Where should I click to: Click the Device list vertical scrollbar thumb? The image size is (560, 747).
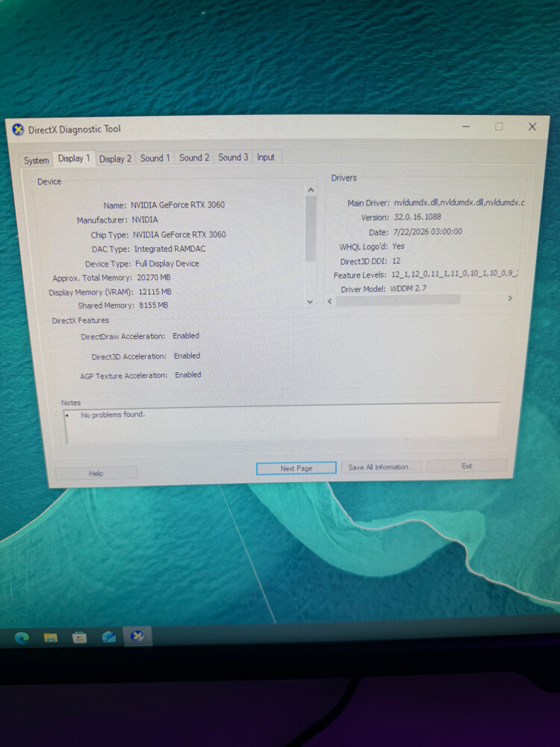tap(311, 229)
